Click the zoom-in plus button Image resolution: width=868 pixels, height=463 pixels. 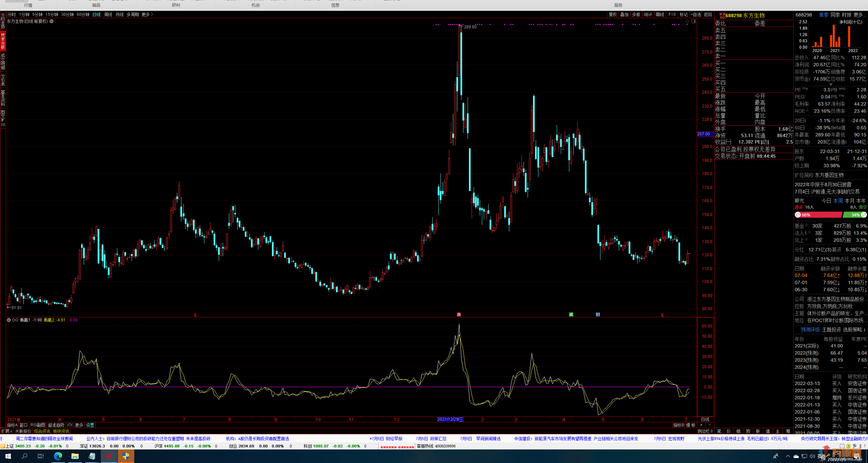point(701,425)
